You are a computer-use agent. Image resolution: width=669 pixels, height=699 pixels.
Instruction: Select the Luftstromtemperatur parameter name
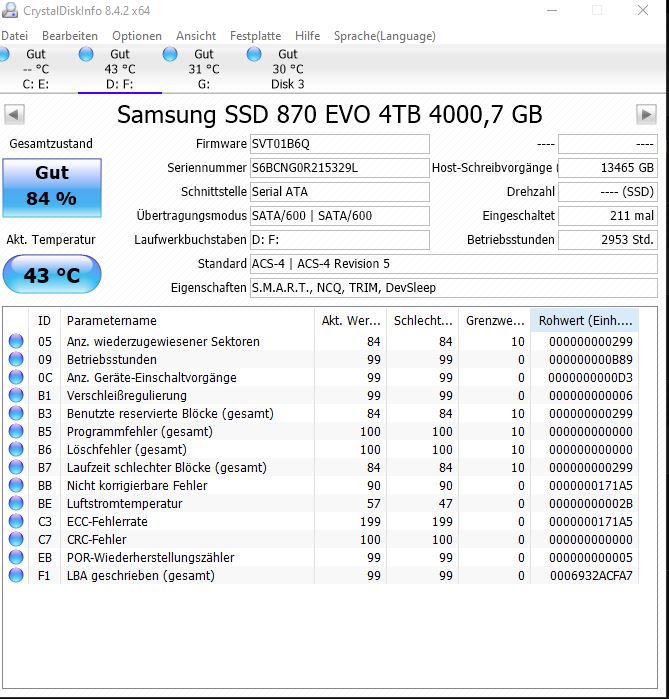[124, 504]
